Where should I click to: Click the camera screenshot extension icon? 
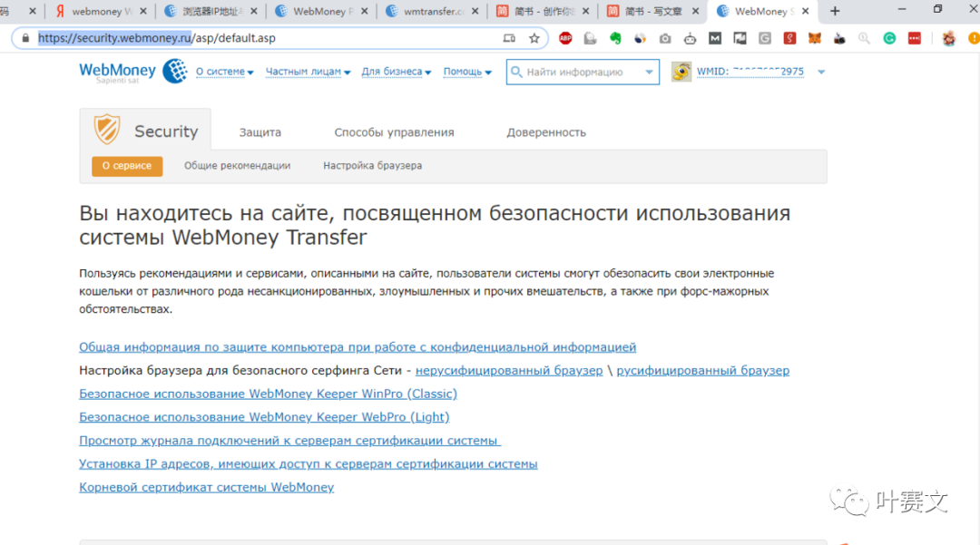click(x=666, y=39)
